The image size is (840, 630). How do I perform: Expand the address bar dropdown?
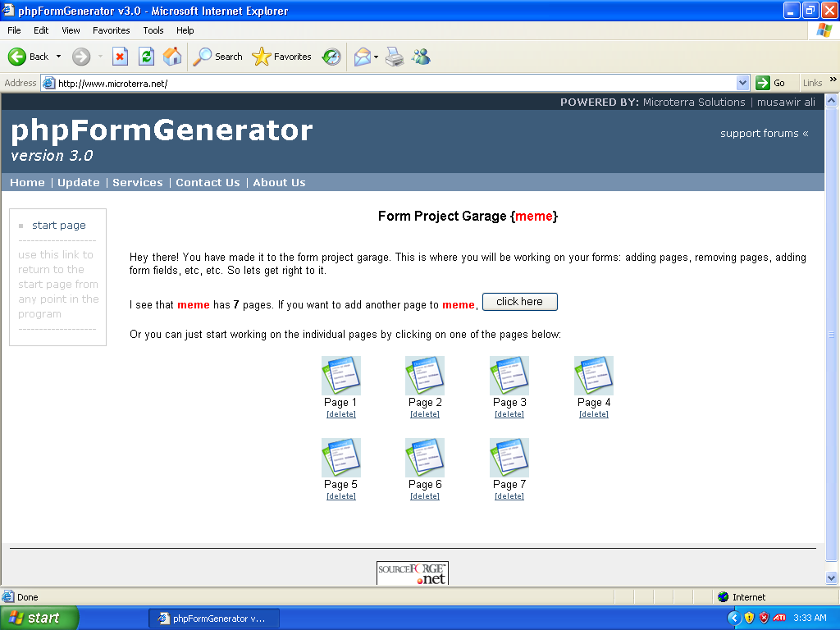click(x=742, y=83)
